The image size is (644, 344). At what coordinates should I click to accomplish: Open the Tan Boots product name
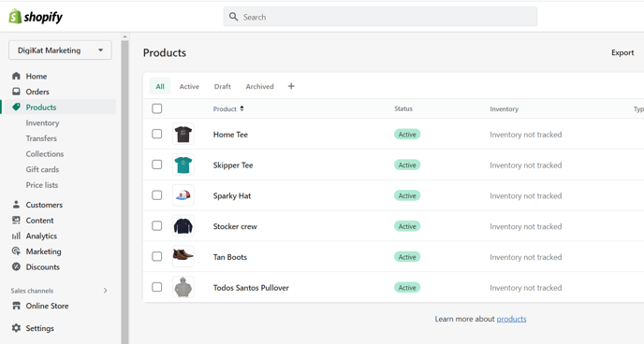tap(230, 257)
